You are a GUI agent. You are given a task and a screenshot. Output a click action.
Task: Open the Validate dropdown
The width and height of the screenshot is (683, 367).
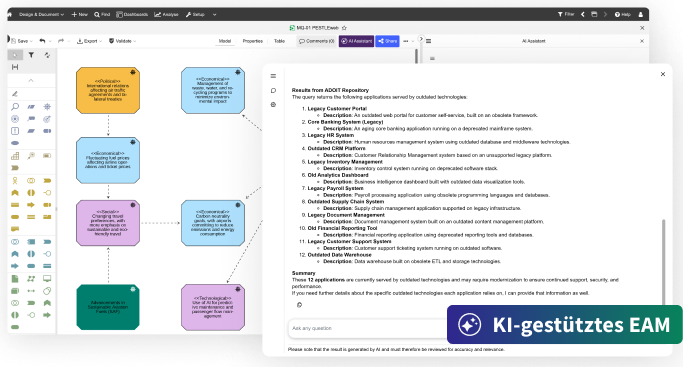pyautogui.click(x=122, y=41)
